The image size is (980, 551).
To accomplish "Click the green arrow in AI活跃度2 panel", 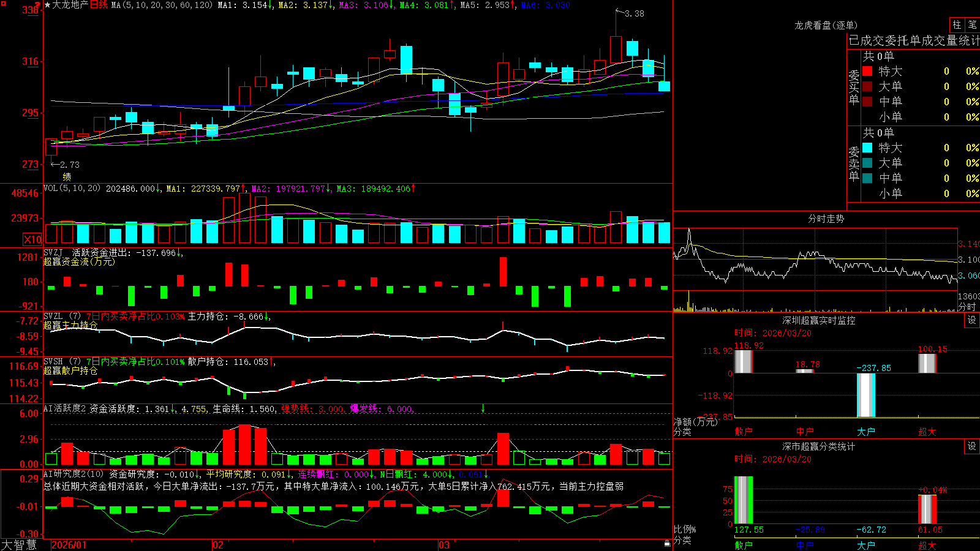I will (x=483, y=408).
